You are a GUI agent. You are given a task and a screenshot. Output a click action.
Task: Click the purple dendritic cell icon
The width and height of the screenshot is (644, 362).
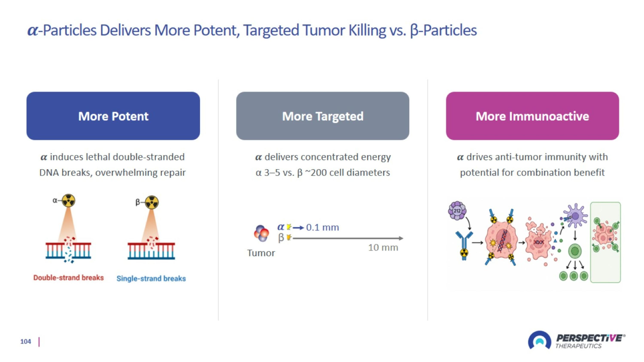[575, 216]
